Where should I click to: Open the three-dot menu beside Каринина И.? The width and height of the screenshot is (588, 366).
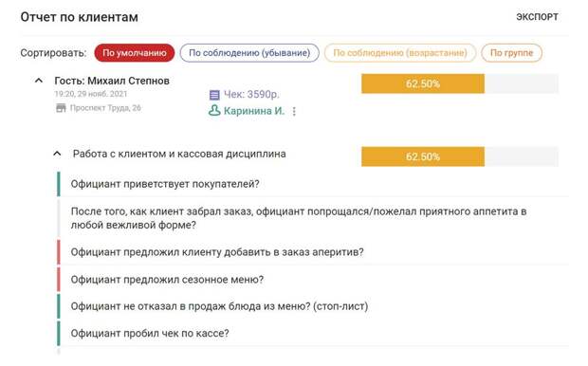[x=294, y=111]
